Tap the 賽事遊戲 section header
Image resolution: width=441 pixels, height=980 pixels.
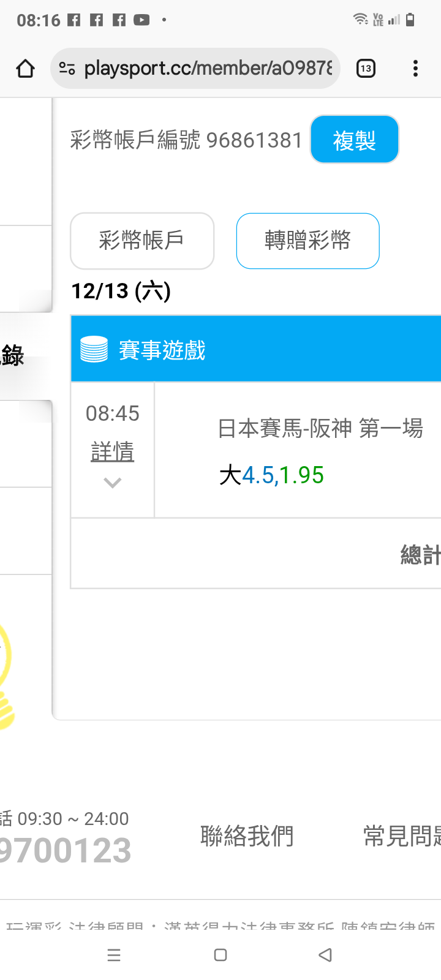tap(256, 350)
